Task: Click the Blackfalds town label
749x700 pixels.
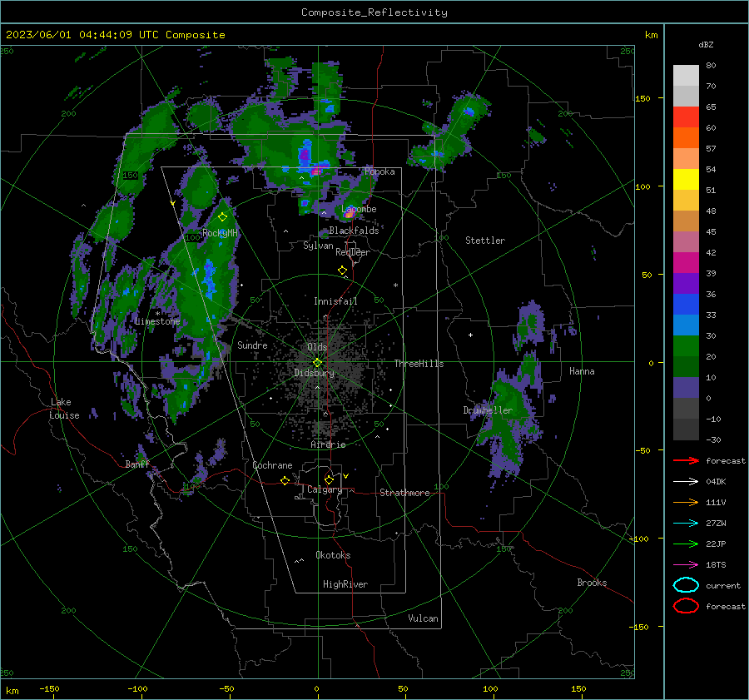Action: [354, 231]
